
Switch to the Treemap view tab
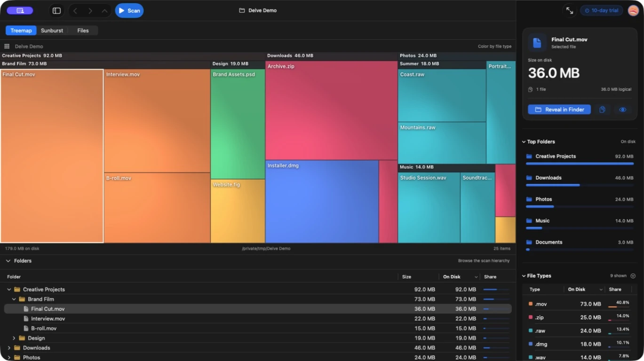21,31
